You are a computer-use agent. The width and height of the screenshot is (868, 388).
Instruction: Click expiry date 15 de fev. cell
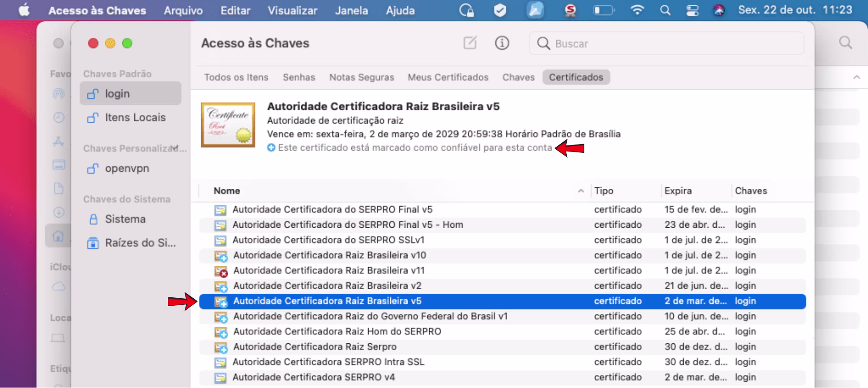[x=696, y=209]
